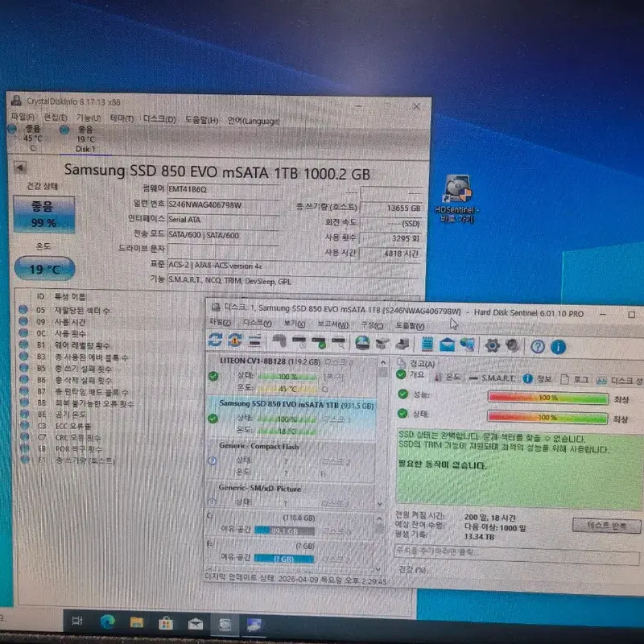Open File Explorer from the taskbar
The image size is (644, 644).
[136, 622]
